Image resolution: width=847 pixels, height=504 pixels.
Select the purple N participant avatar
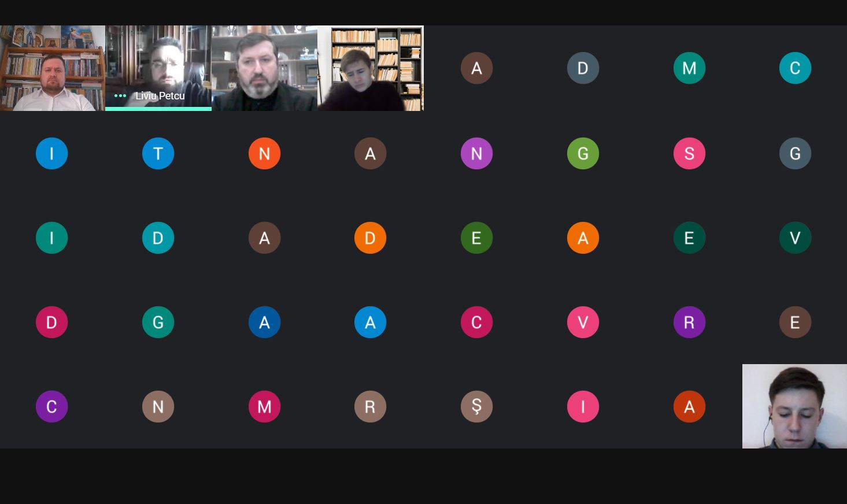pos(476,153)
